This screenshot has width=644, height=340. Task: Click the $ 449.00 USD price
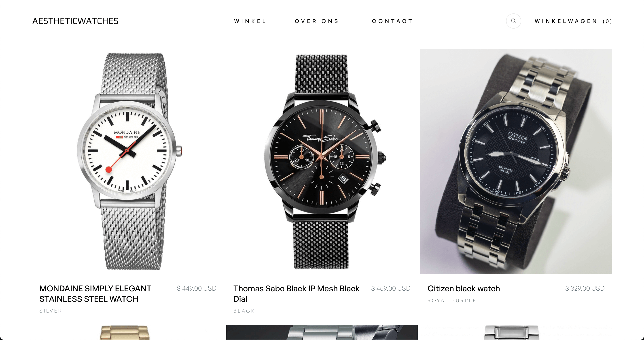pyautogui.click(x=197, y=289)
